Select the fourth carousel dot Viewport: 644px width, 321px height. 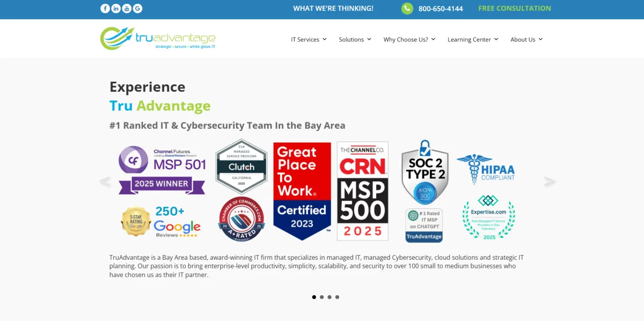pyautogui.click(x=337, y=297)
